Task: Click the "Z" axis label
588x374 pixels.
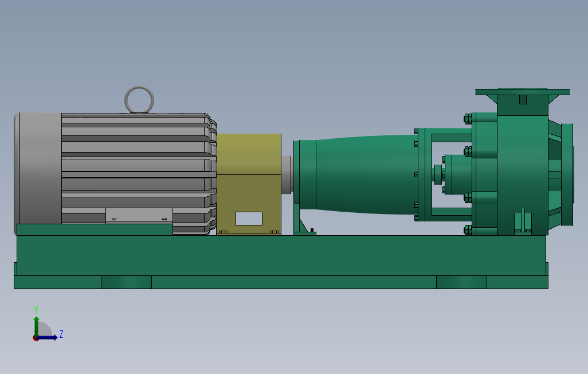Action: tap(61, 334)
